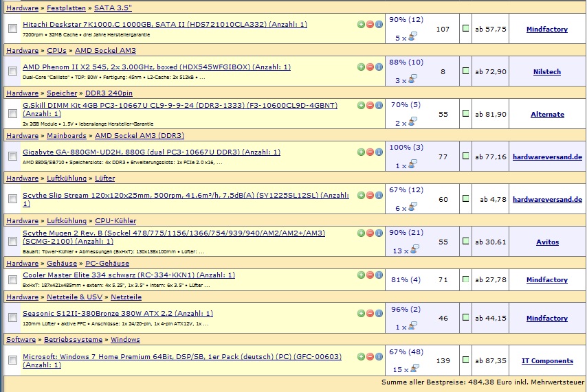Open the Festplatten category link

tap(66, 8)
